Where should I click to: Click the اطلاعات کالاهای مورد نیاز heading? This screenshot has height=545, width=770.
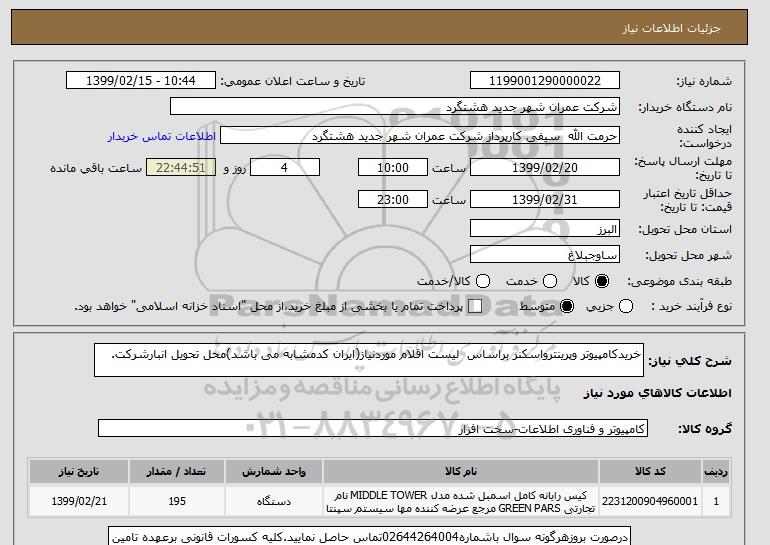click(x=658, y=393)
